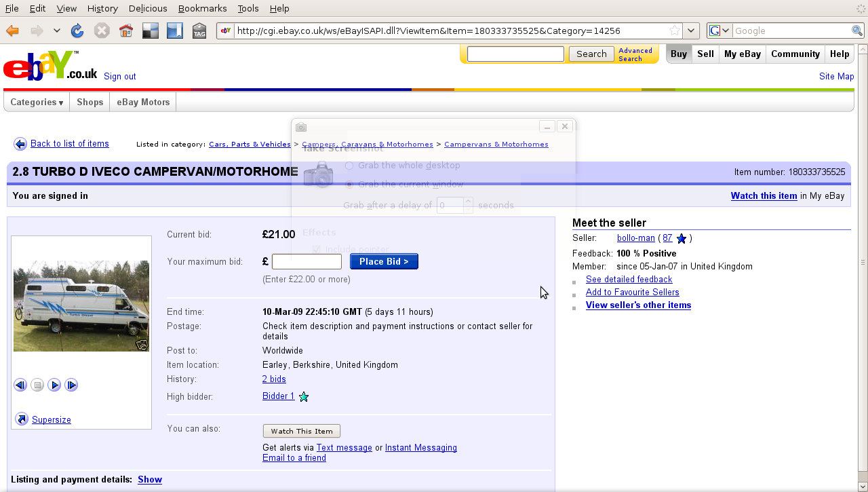The width and height of the screenshot is (868, 492).
Task: Open the seller's detailed feedback
Action: click(629, 279)
